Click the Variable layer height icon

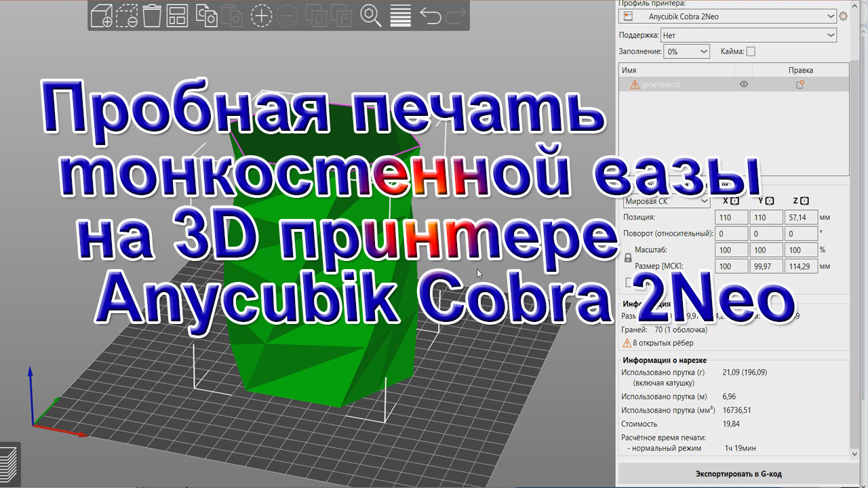pos(400,16)
